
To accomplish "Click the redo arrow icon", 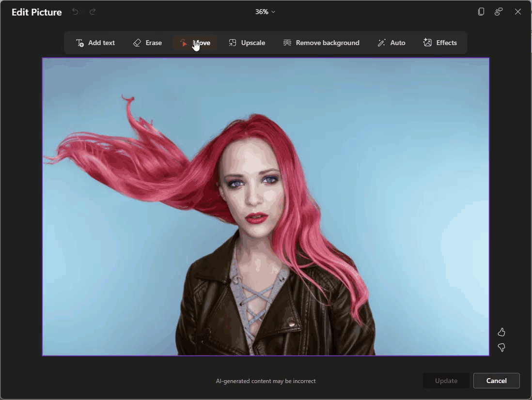I will (x=93, y=12).
